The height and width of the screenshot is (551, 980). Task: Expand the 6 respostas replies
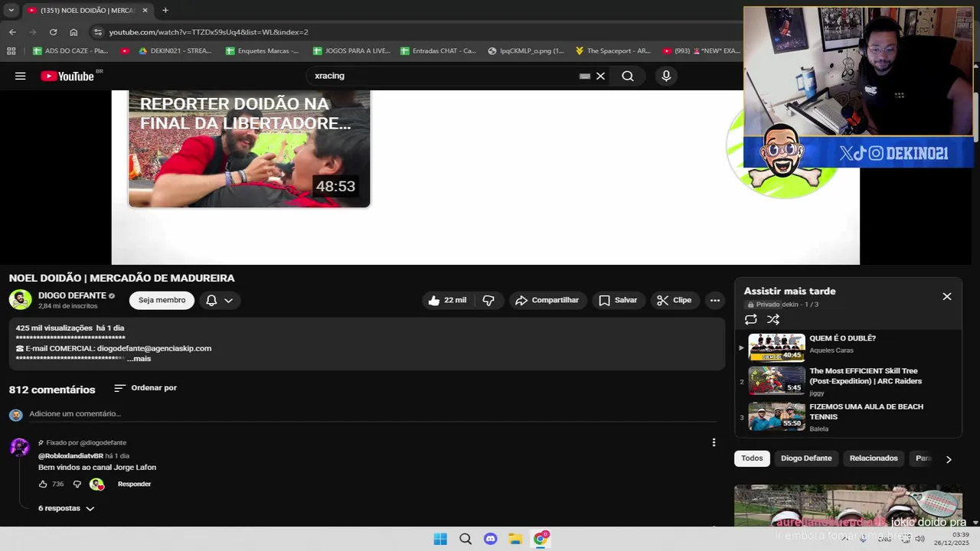(67, 508)
